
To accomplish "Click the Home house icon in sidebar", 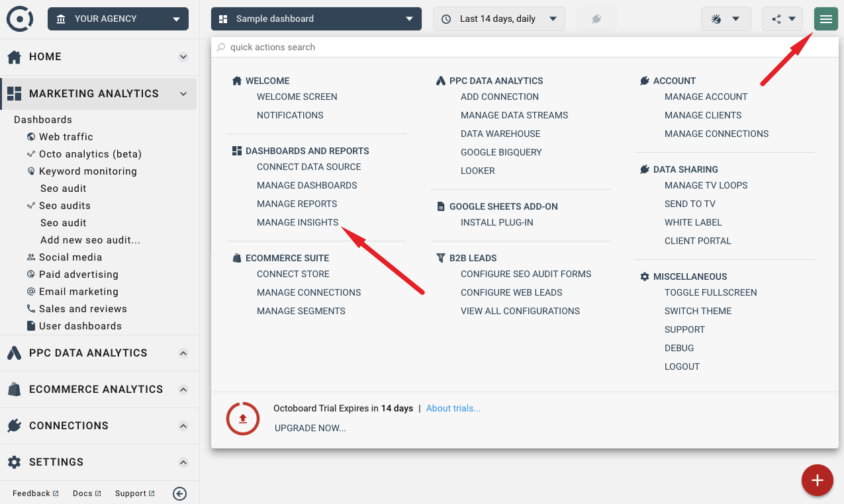I will pos(14,57).
